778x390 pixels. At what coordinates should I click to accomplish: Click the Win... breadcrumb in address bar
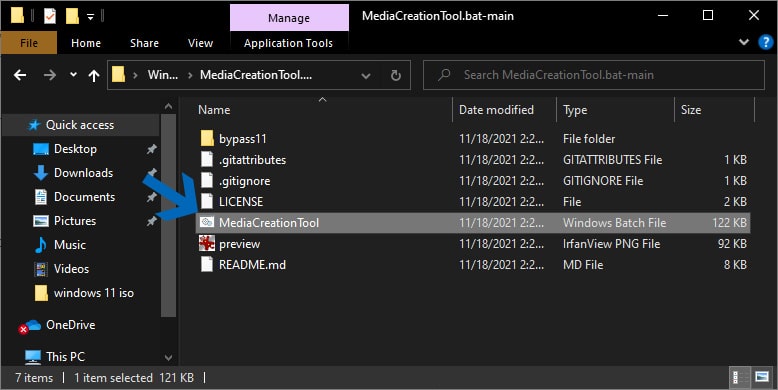163,75
